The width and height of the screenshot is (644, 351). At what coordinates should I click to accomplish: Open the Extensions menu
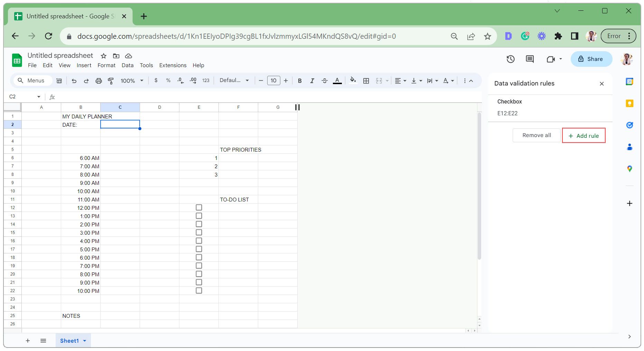(x=172, y=65)
